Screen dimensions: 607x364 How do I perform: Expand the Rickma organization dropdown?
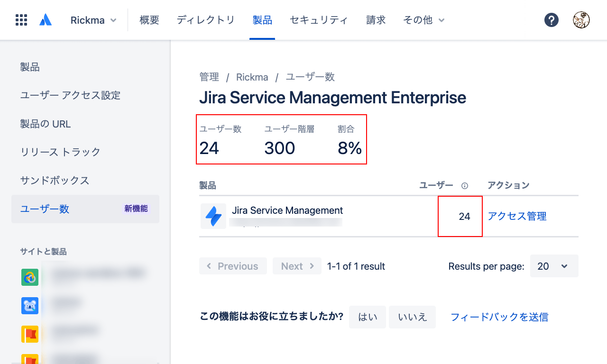point(93,20)
